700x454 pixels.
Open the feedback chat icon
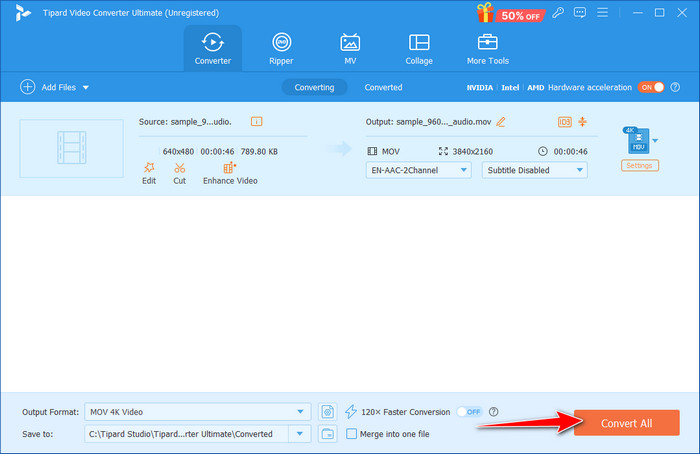pyautogui.click(x=579, y=12)
